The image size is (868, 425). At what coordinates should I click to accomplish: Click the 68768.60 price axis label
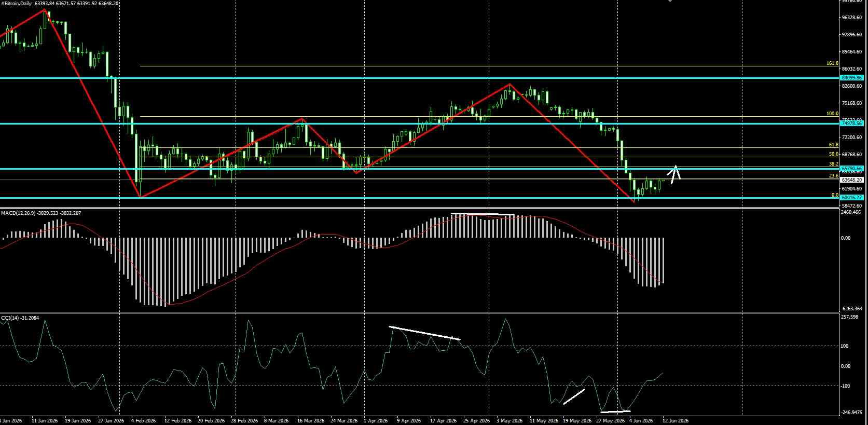coord(852,155)
